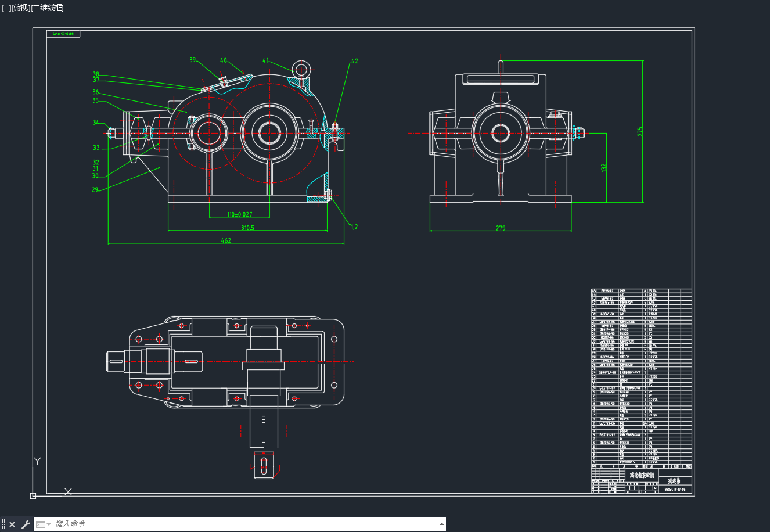Image resolution: width=770 pixels, height=532 pixels.
Task: Select part balloon number 34
Action: point(96,123)
